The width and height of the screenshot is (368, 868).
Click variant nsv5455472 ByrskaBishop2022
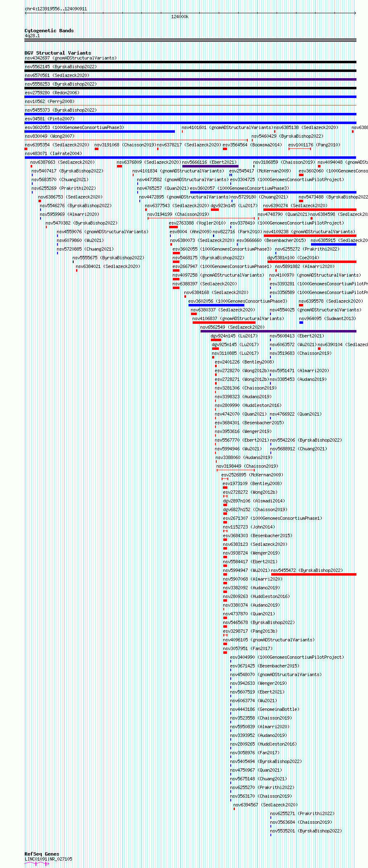pyautogui.click(x=307, y=570)
